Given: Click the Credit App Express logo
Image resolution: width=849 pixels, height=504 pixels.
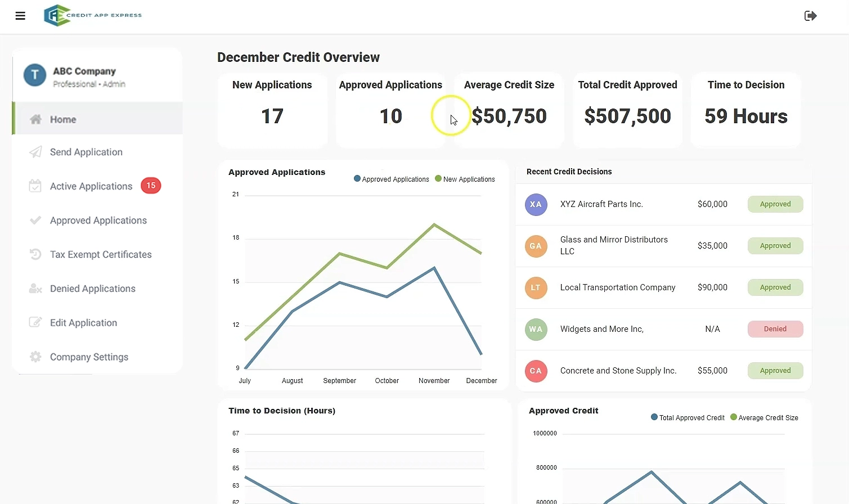Looking at the screenshot, I should coord(92,15).
